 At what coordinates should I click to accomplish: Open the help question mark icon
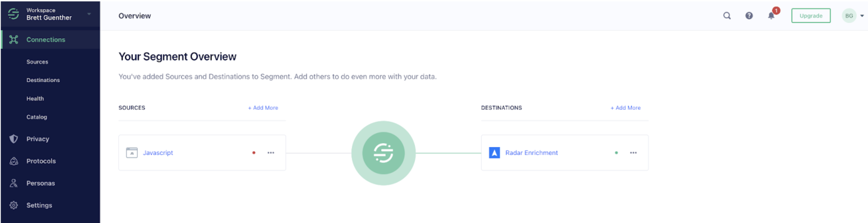[749, 16]
